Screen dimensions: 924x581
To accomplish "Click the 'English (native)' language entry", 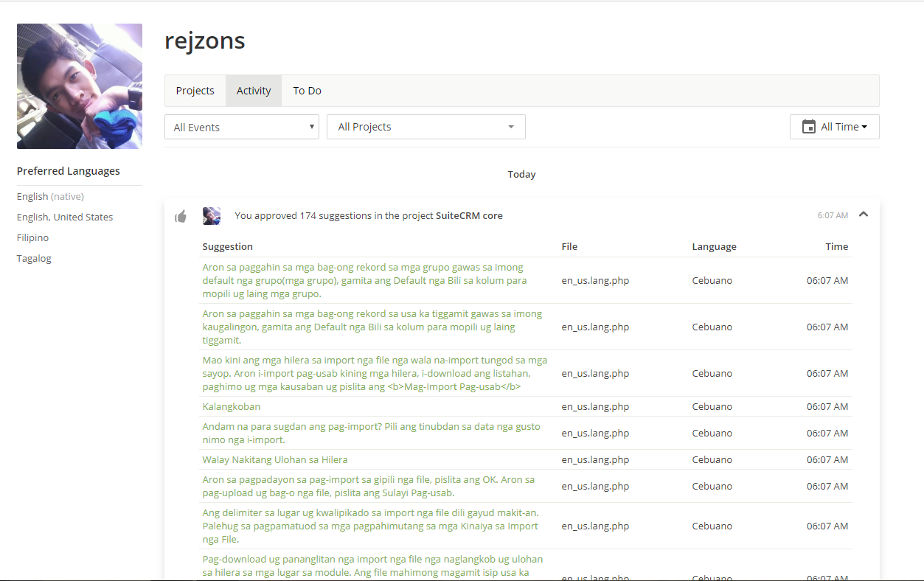I will click(x=50, y=196).
